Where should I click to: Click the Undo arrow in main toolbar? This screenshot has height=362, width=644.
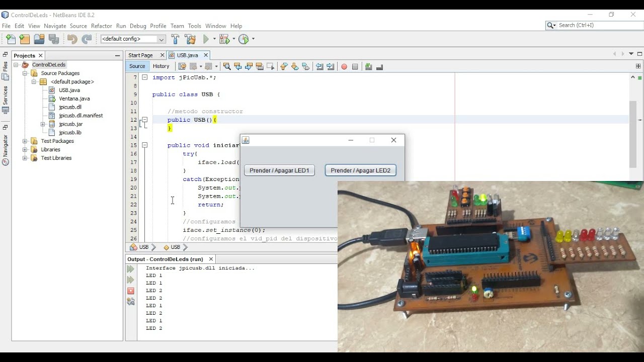tap(72, 39)
